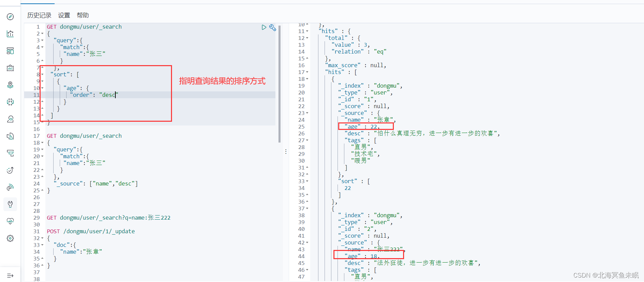Collapse "total" at response line 12

click(307, 38)
